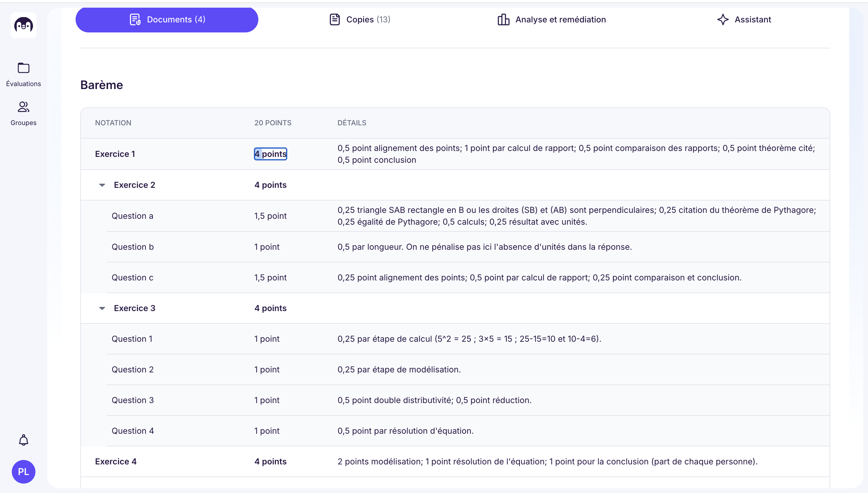The width and height of the screenshot is (868, 493).
Task: Select the Exercice 4 row label
Action: coord(115,461)
